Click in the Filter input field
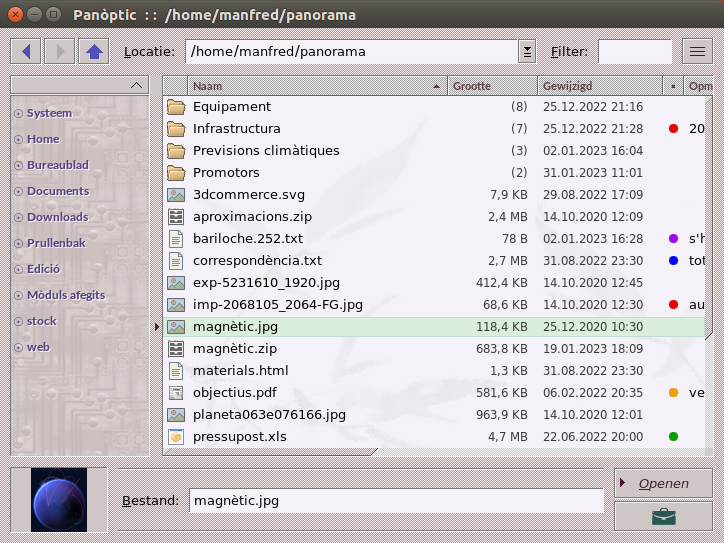The image size is (724, 543). tap(635, 51)
